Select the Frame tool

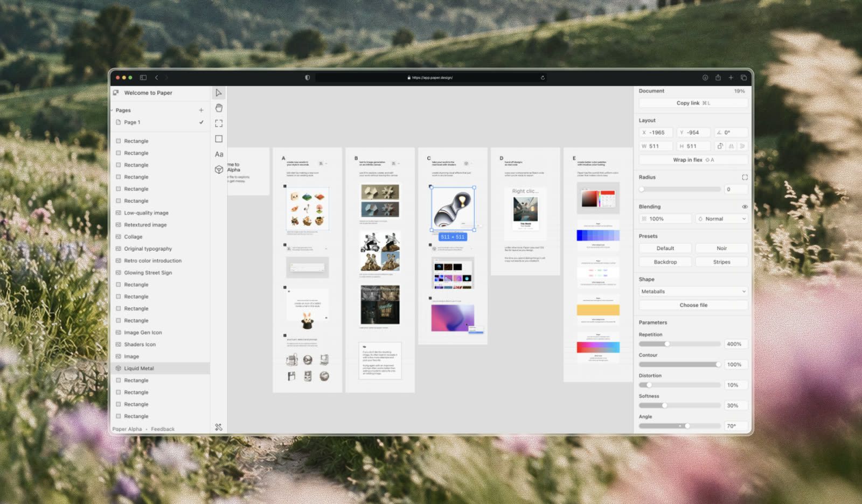click(x=219, y=123)
